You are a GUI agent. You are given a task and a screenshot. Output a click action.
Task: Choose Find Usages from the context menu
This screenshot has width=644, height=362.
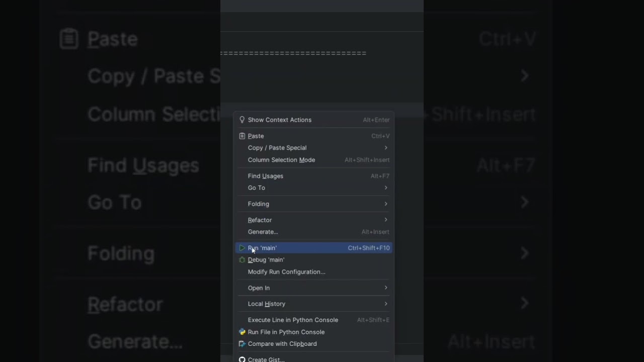pyautogui.click(x=266, y=176)
